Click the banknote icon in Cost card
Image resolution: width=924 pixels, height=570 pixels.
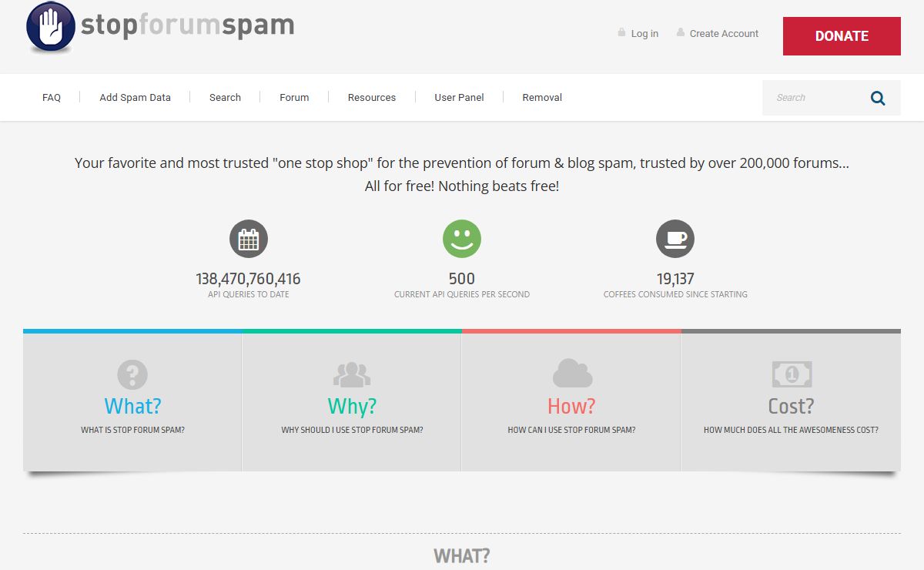click(x=792, y=375)
